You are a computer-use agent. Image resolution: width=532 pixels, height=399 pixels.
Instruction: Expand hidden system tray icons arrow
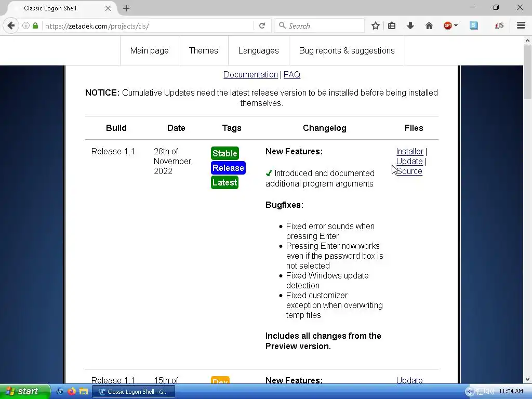[470, 392]
